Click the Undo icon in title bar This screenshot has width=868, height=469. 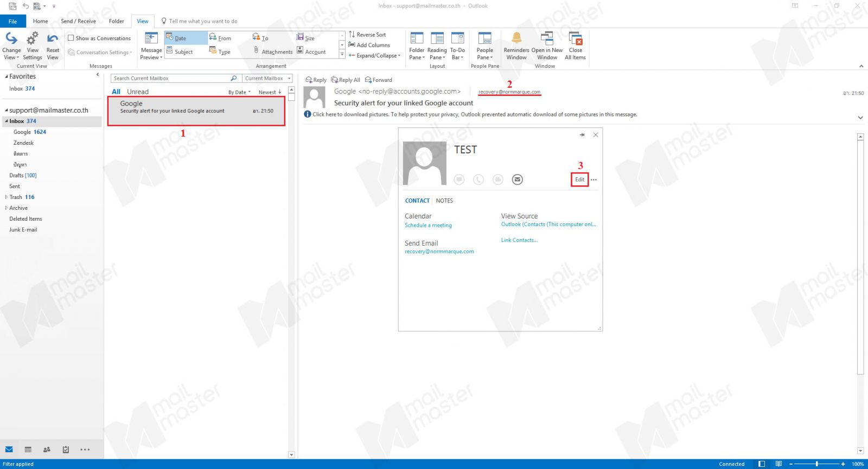[x=25, y=6]
